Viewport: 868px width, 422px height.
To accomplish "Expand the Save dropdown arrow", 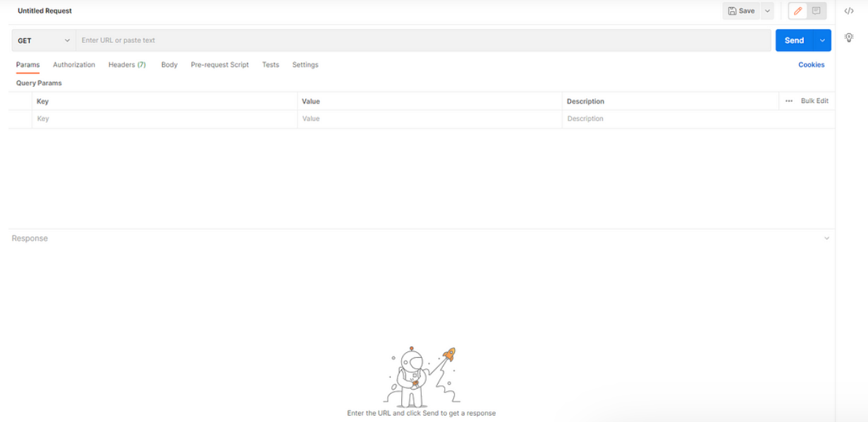I will tap(767, 11).
